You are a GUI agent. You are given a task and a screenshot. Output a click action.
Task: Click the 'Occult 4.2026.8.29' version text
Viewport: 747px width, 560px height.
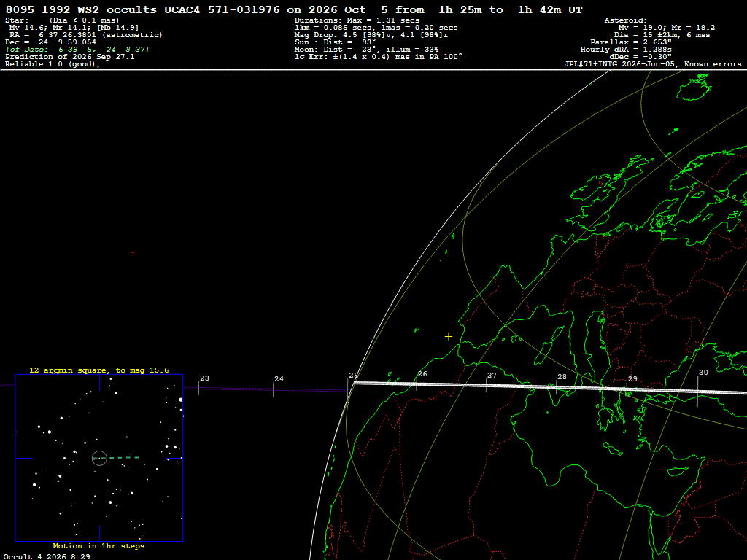[x=47, y=556]
